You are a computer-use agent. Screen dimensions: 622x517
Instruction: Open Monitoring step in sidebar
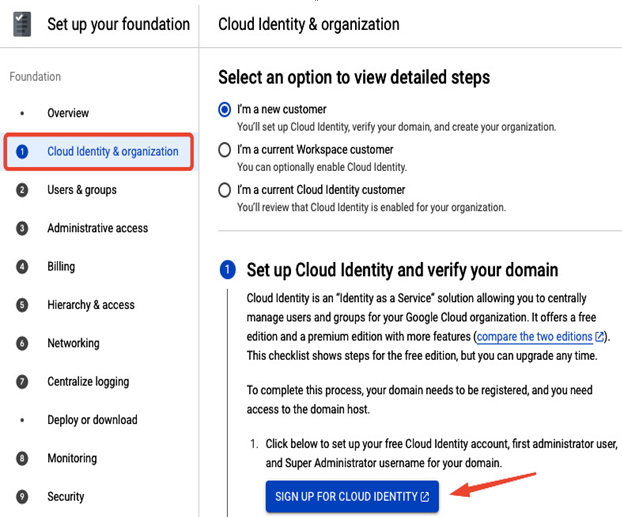tap(72, 458)
